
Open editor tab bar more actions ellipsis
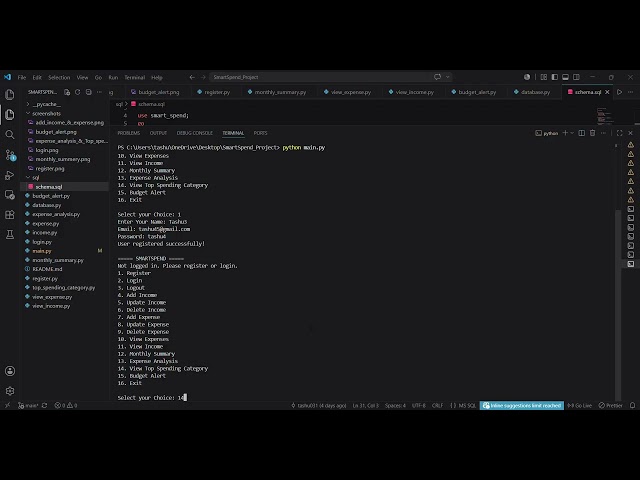630,92
